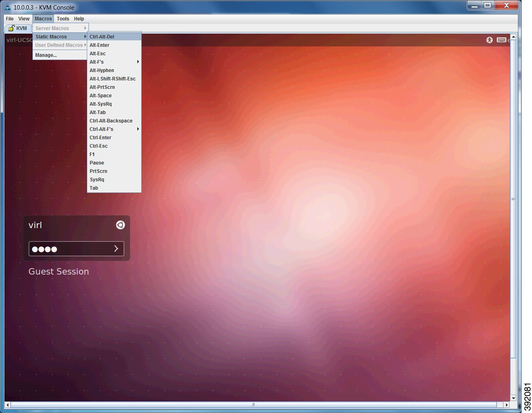This screenshot has height=413, width=532.
Task: Open the accessibility options icon
Action: [489, 40]
